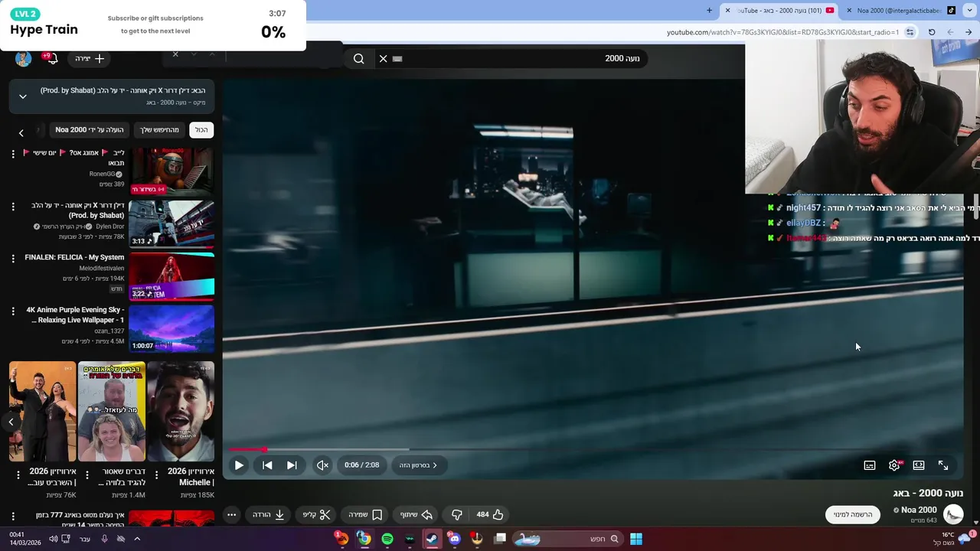Open the on-screen keyboard icon in search
The width and height of the screenshot is (980, 551).
(397, 59)
